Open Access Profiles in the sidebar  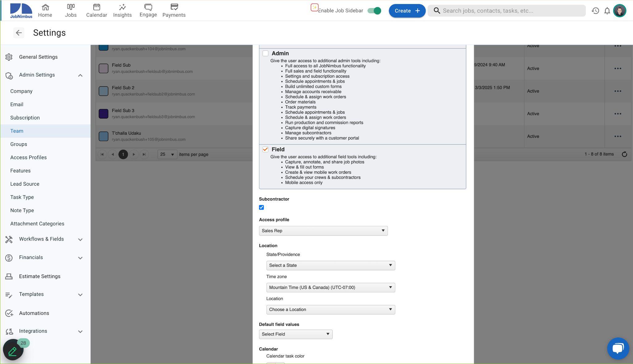click(28, 157)
